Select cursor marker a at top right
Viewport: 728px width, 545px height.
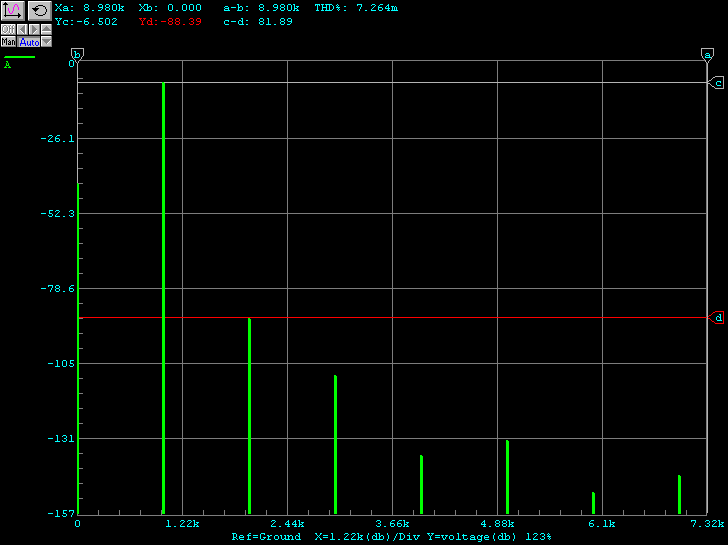707,54
